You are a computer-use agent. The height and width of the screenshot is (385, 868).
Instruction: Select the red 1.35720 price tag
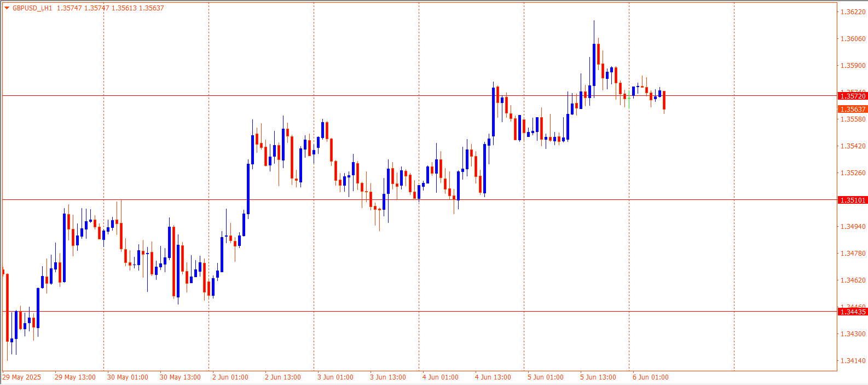click(853, 96)
